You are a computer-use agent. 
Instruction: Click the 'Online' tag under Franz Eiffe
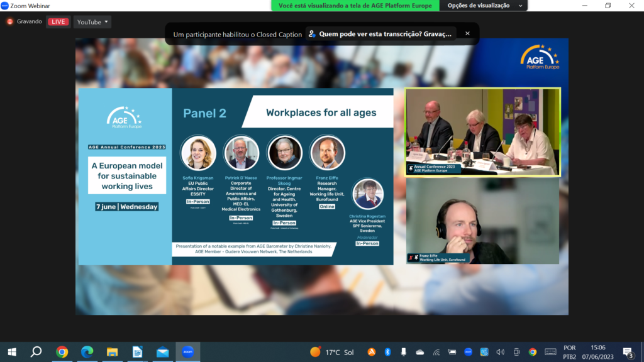click(327, 206)
